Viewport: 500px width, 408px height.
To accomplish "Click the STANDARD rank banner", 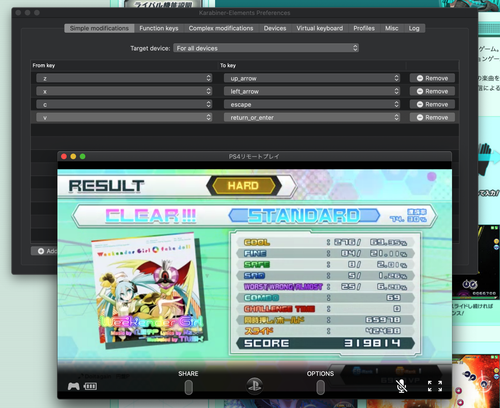I will (x=304, y=216).
